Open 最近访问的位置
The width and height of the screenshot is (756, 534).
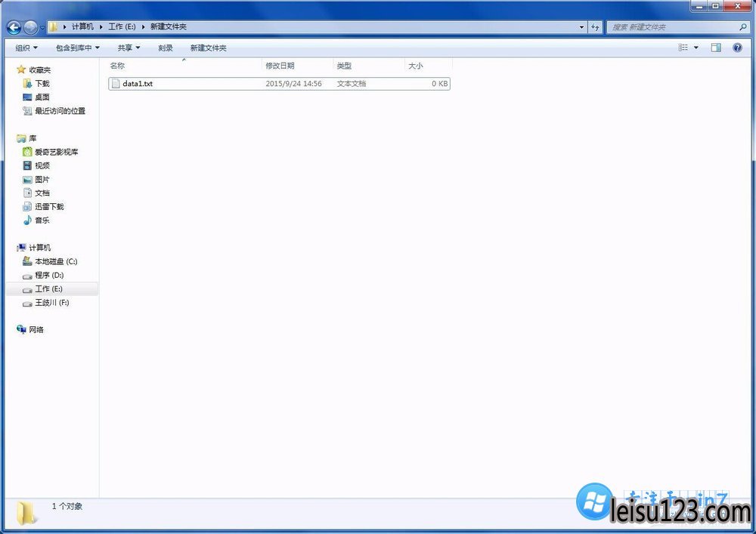pos(60,111)
